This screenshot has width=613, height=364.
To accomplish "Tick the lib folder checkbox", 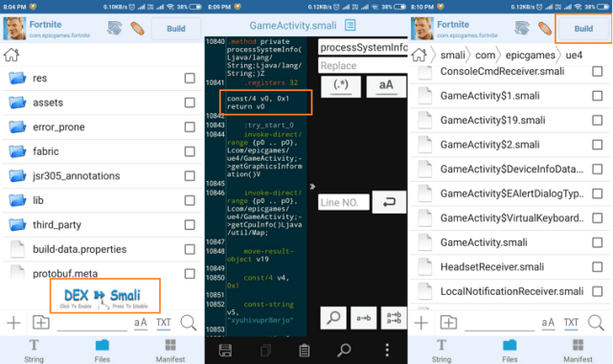I will coord(190,200).
